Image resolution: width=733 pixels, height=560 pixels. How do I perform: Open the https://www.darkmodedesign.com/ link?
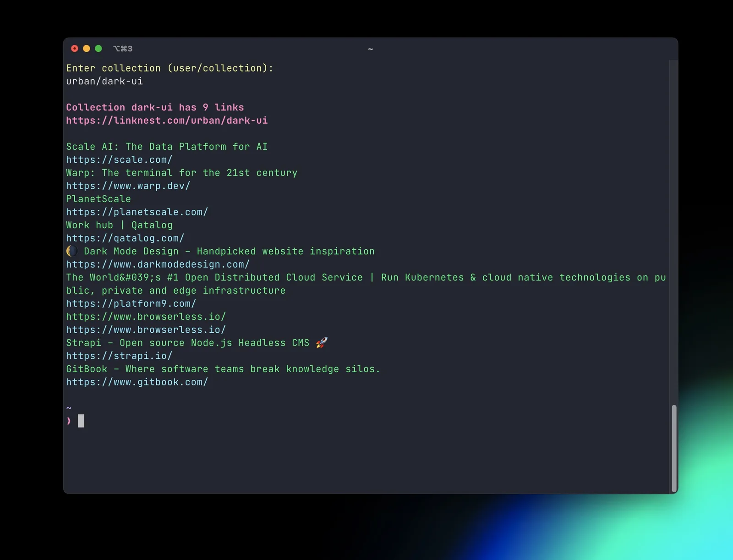tap(158, 264)
